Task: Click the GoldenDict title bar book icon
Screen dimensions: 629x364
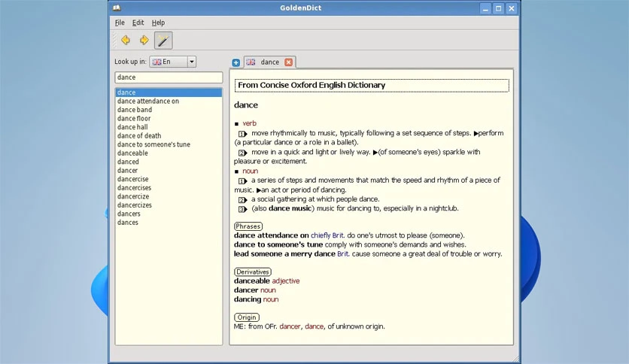Action: click(117, 8)
